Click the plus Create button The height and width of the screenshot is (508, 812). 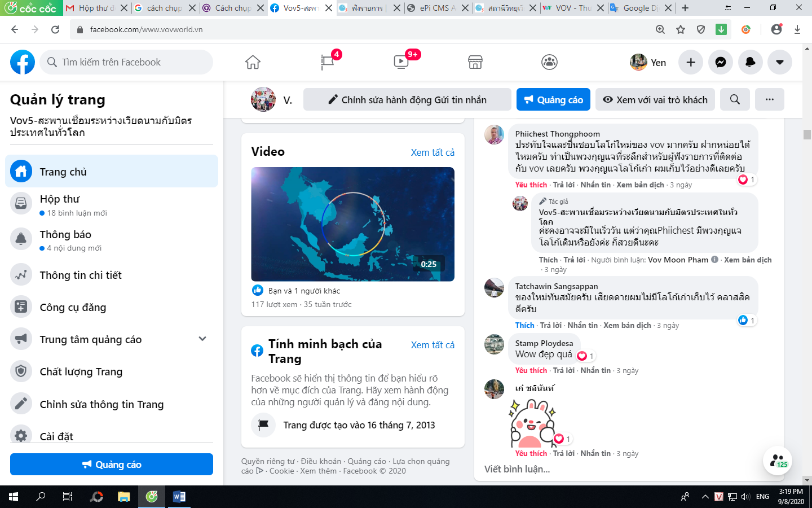point(691,62)
